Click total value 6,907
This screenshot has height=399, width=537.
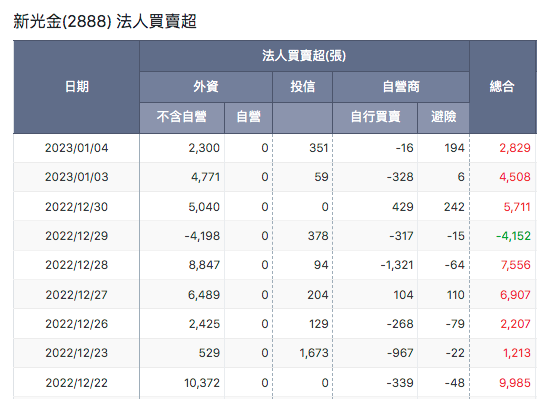coord(515,295)
